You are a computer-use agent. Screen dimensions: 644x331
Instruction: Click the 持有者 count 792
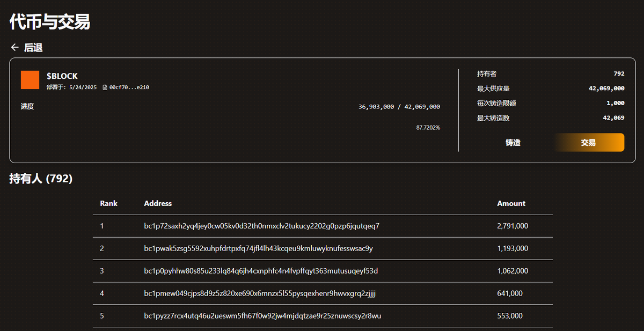coord(619,73)
